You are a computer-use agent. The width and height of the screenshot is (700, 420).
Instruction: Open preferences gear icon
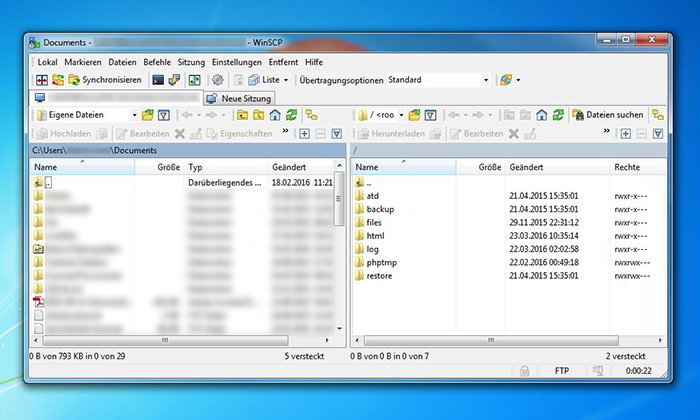coord(217,80)
